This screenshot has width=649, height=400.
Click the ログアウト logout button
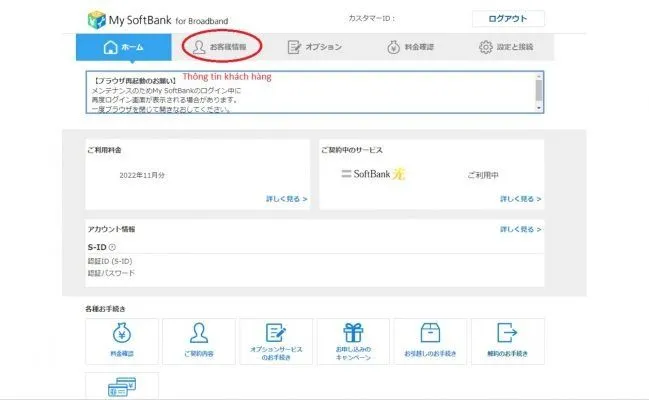(x=508, y=19)
